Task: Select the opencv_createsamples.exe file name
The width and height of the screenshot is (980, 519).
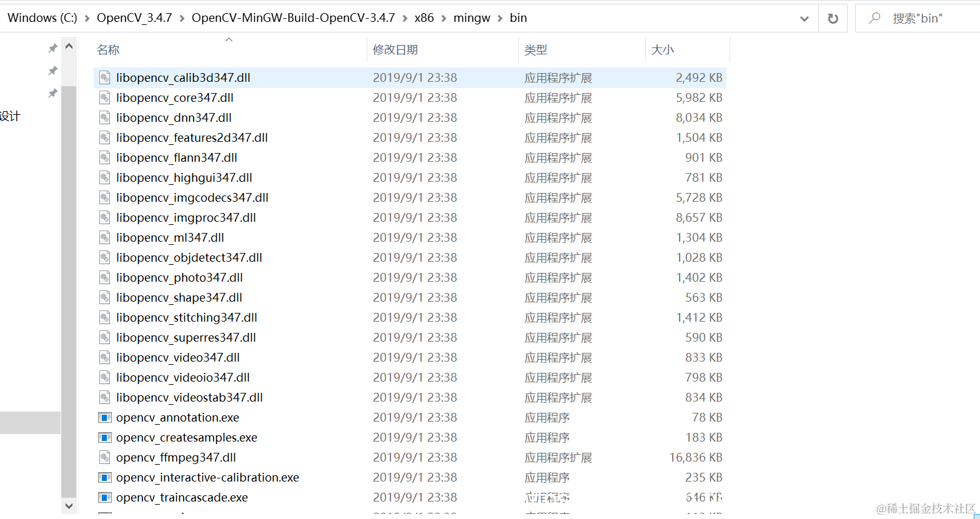Action: (x=187, y=437)
